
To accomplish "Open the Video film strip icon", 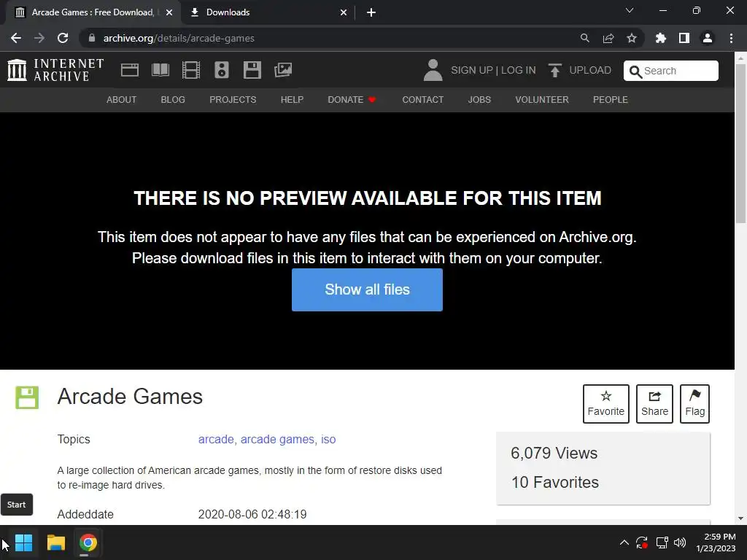I will pos(191,70).
